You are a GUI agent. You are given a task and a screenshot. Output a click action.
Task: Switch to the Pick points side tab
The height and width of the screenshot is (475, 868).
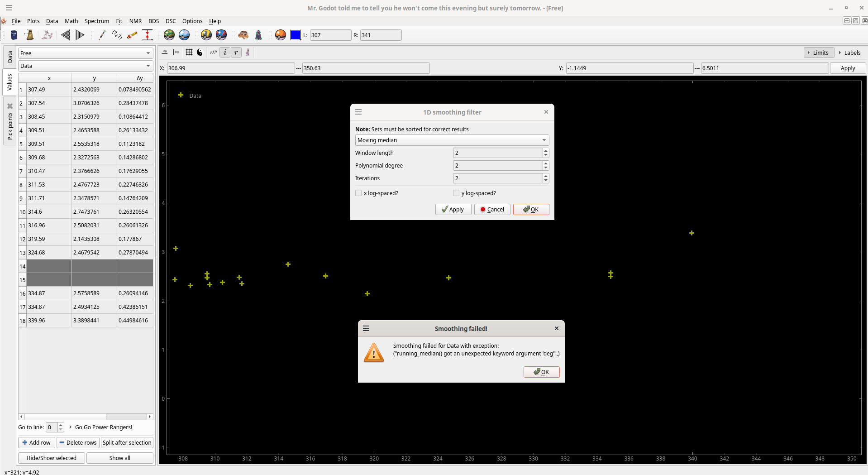click(10, 122)
